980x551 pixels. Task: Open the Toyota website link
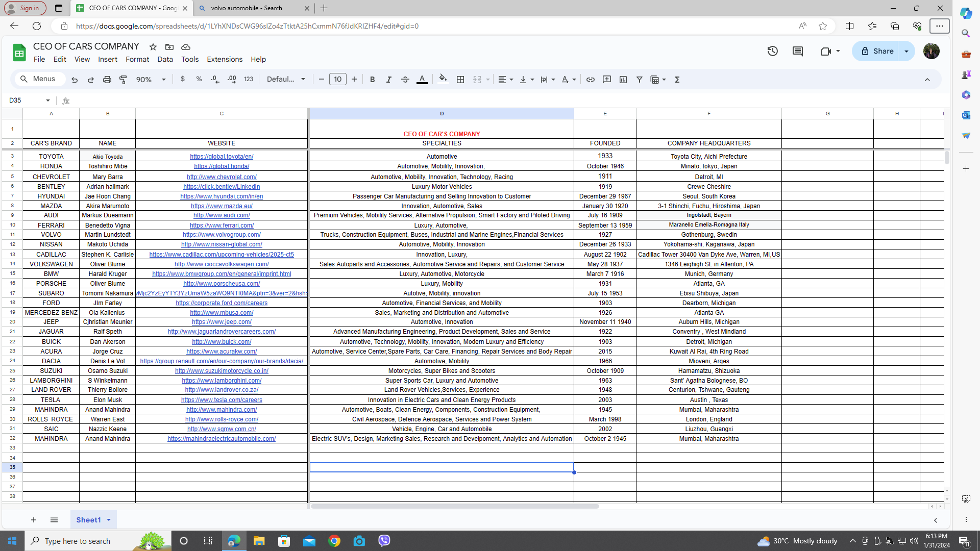[221, 157]
